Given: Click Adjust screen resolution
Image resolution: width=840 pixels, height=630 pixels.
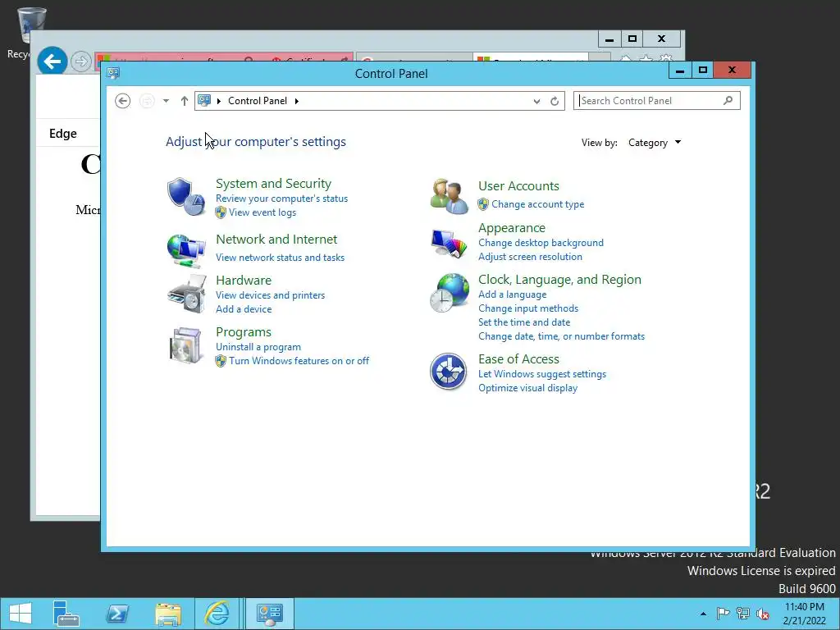Looking at the screenshot, I should click(530, 257).
